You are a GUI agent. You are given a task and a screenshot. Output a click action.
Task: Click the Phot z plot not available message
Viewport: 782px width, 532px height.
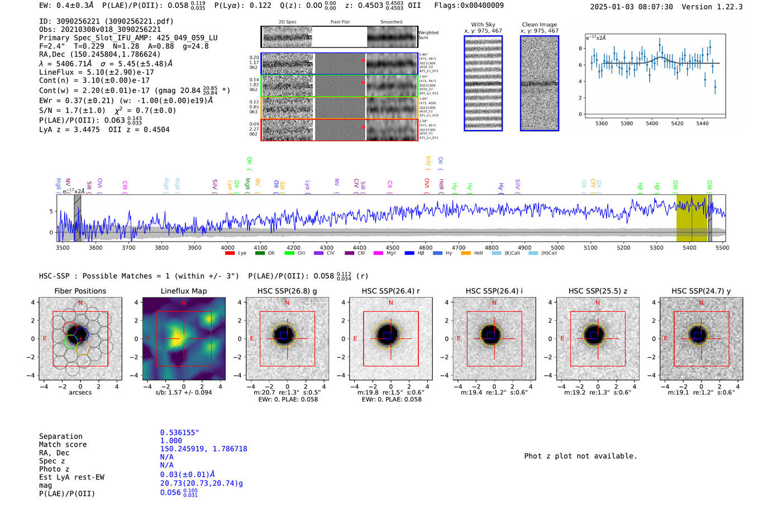coord(580,456)
